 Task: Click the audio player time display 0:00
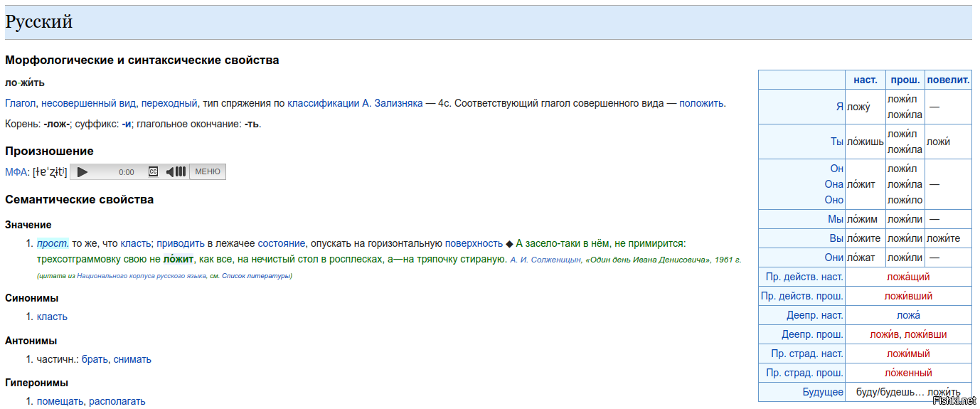click(127, 172)
